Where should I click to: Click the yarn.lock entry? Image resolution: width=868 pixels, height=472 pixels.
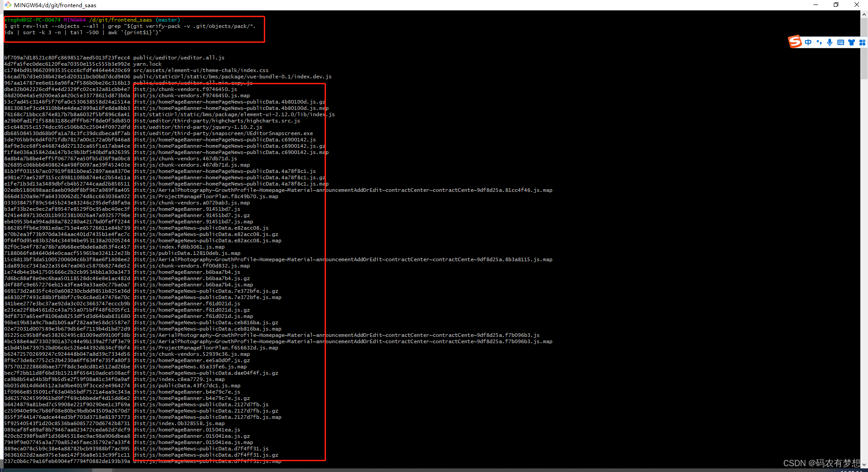(147, 64)
